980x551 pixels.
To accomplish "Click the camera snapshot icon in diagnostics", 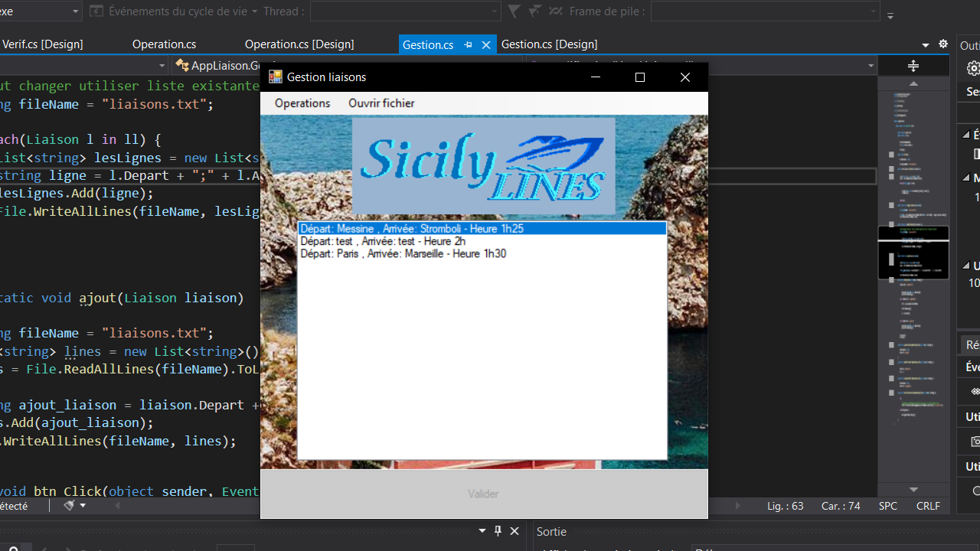I will pos(975,442).
